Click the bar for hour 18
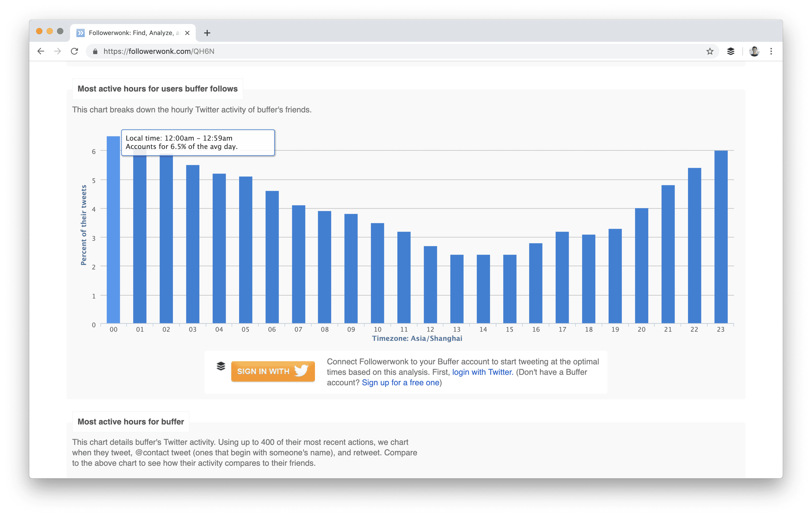812x517 pixels. 589,279
